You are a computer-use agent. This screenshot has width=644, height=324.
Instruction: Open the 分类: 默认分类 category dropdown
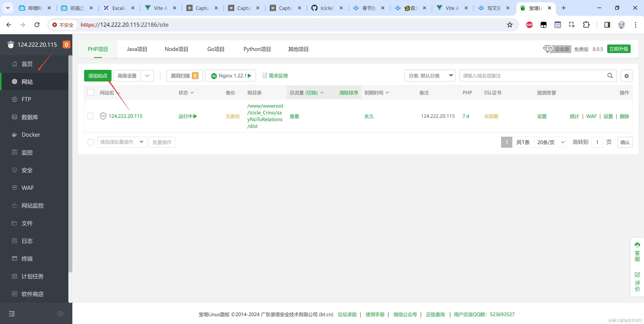pyautogui.click(x=430, y=75)
